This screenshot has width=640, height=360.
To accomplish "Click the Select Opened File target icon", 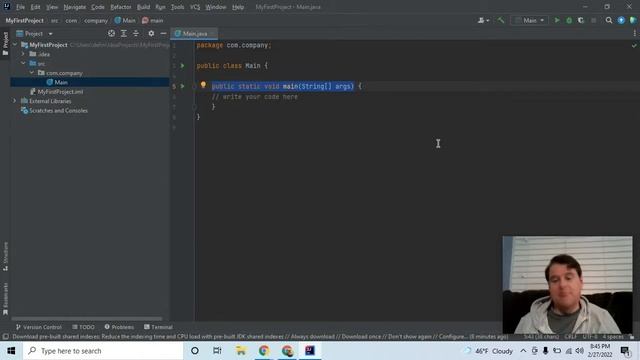I will point(111,33).
